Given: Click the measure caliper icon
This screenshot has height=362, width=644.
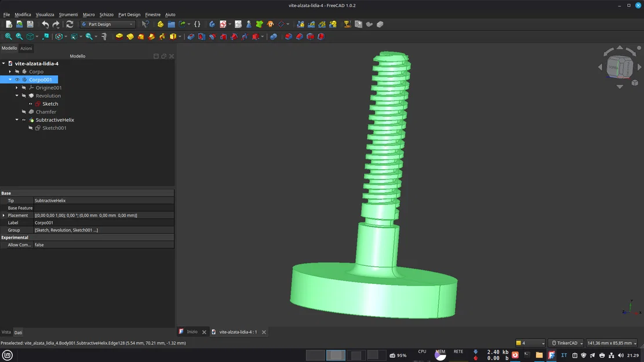Looking at the screenshot, I should [x=104, y=36].
